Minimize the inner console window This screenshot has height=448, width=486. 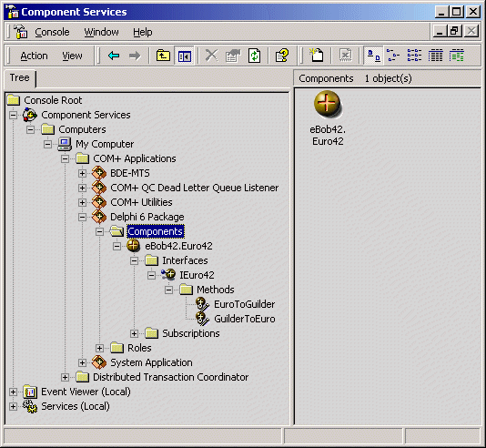[x=439, y=31]
